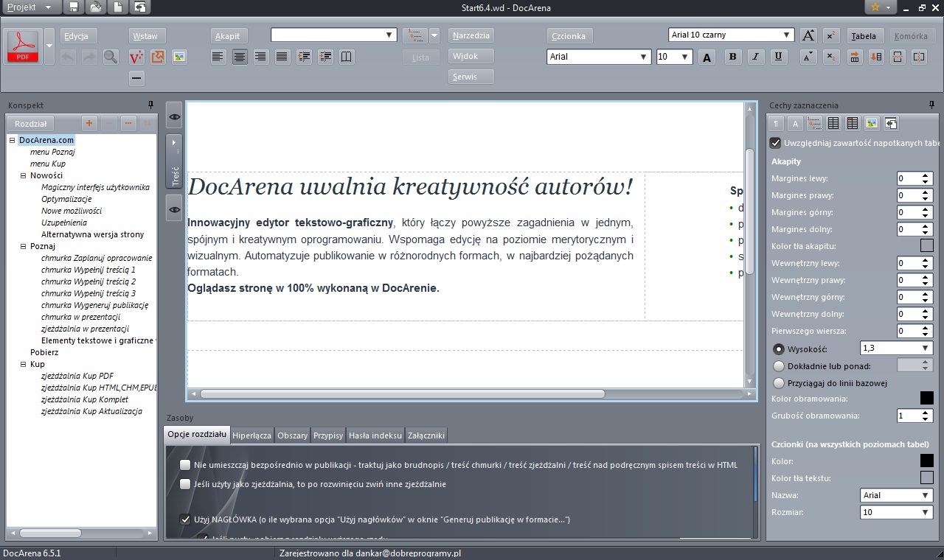Viewport: 944px width, 560px height.
Task: Click the Narzędzia button
Action: [471, 35]
